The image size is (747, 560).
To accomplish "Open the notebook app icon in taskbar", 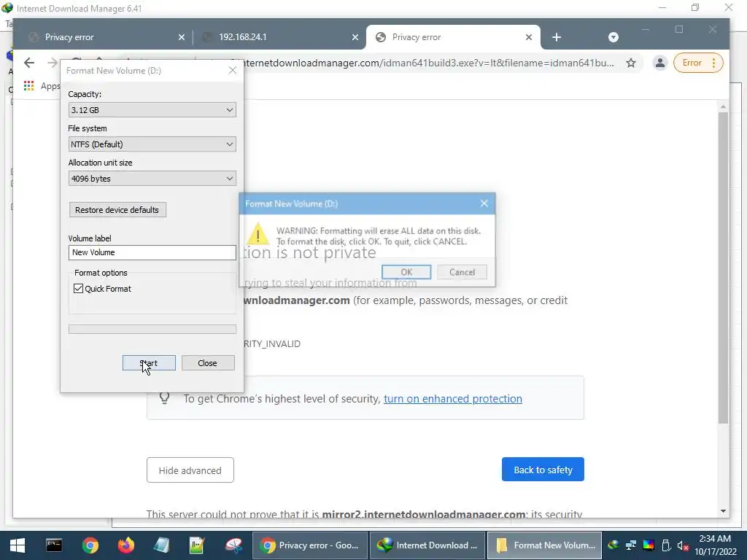I will (x=161, y=545).
